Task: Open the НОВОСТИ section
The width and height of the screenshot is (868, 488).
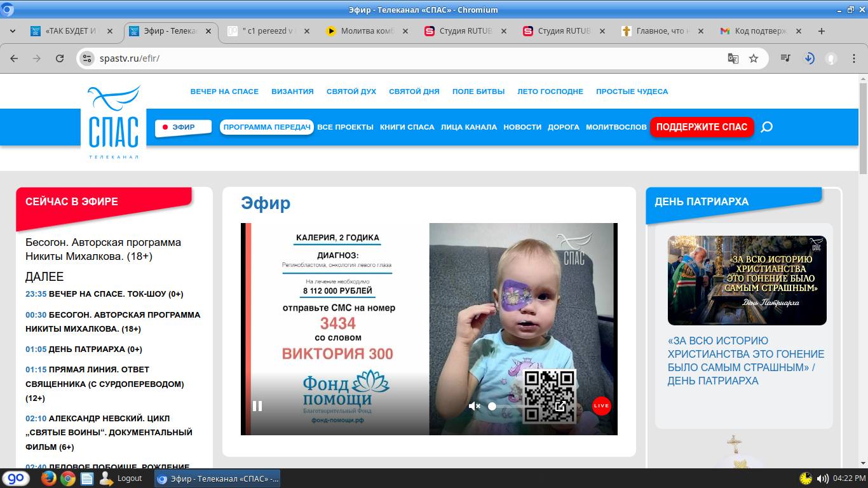Action: 522,127
